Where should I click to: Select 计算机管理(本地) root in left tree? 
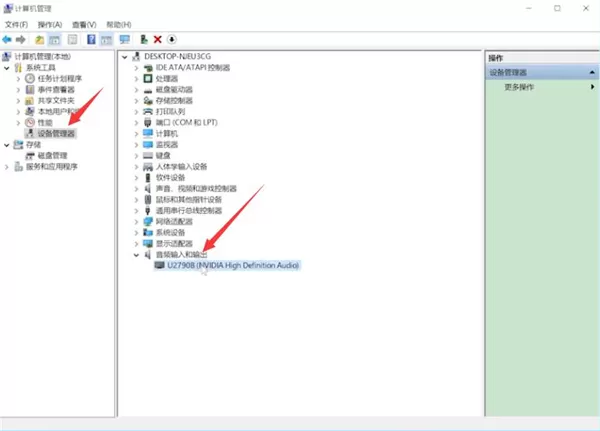(42, 57)
